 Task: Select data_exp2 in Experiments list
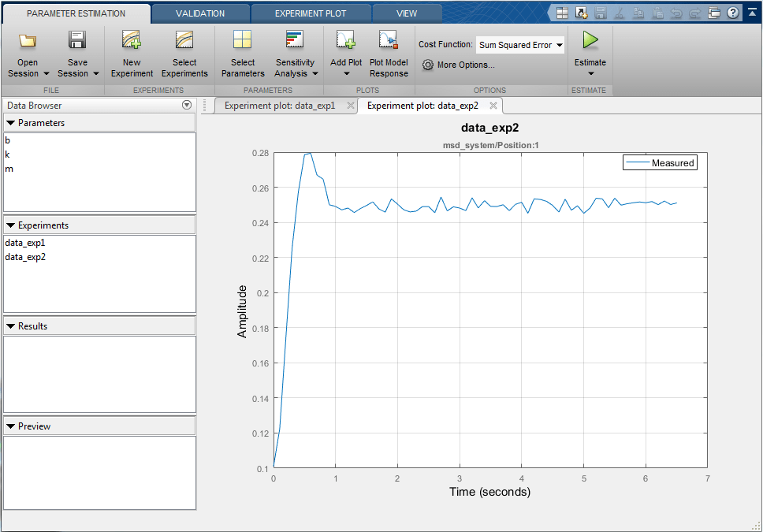[x=25, y=257]
